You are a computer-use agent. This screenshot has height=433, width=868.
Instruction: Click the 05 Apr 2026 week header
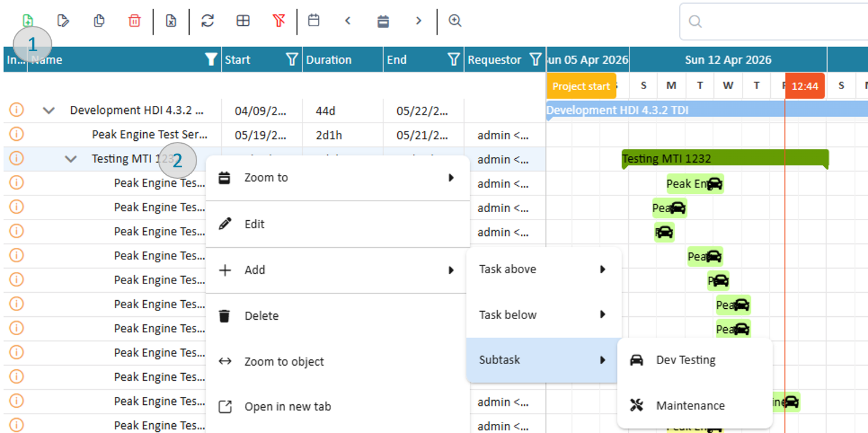(x=587, y=60)
